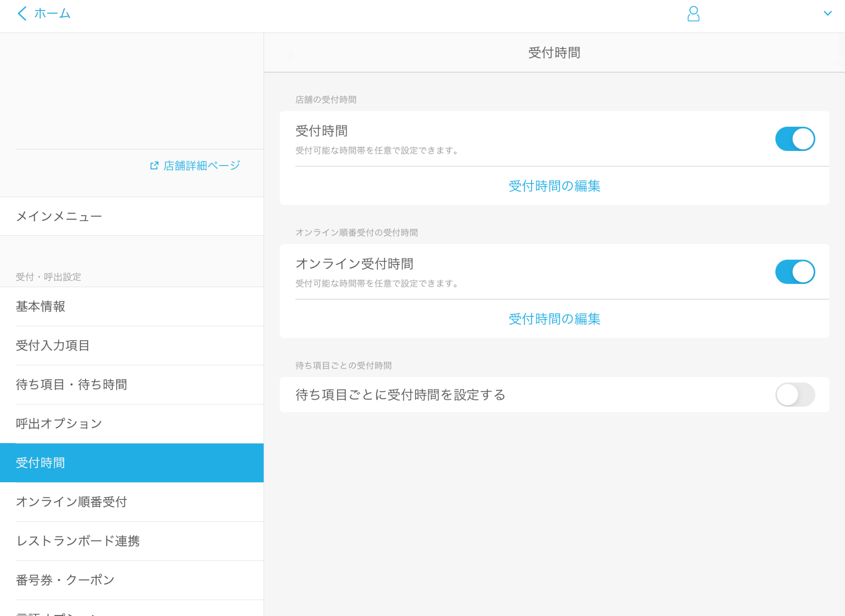Open 受付時間の編集 for store reception
Viewport: 845px width, 616px height.
554,186
